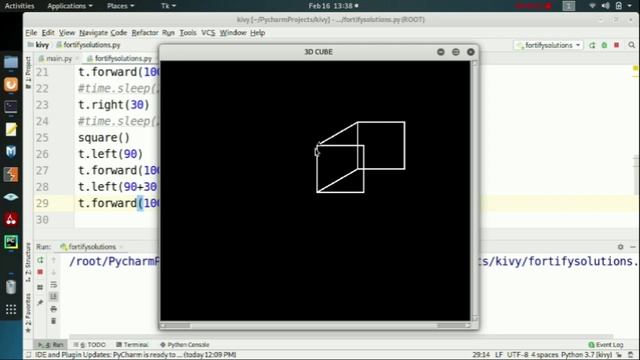Click the clear all trash icon in Run console
This screenshot has height=360, width=640.
[x=53, y=321]
